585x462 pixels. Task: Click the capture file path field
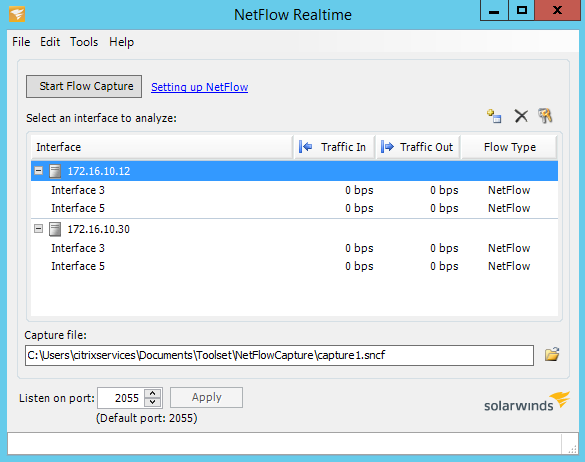279,355
